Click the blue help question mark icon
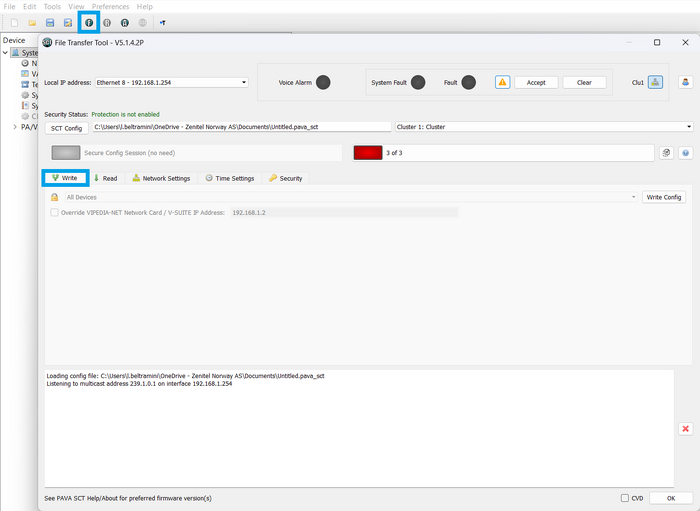Viewport: 700px width, 511px height. click(x=685, y=153)
